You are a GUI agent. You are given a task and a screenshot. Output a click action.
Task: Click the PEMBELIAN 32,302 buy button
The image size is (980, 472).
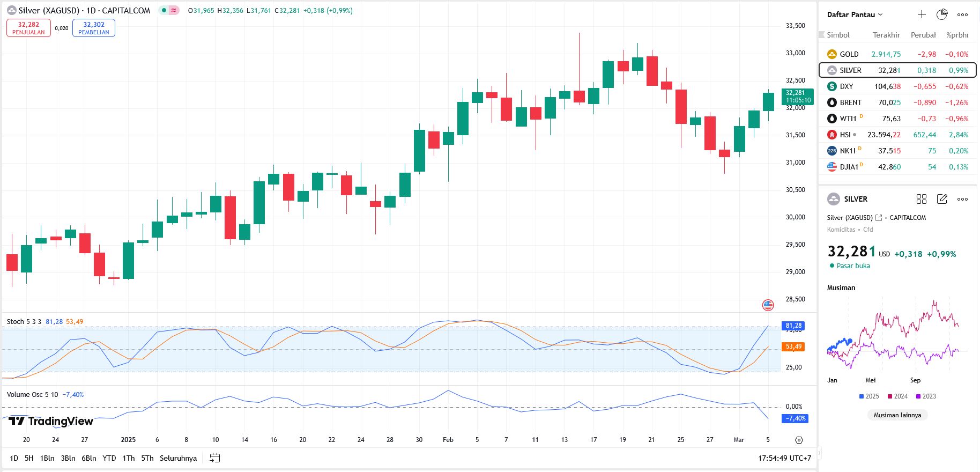94,28
